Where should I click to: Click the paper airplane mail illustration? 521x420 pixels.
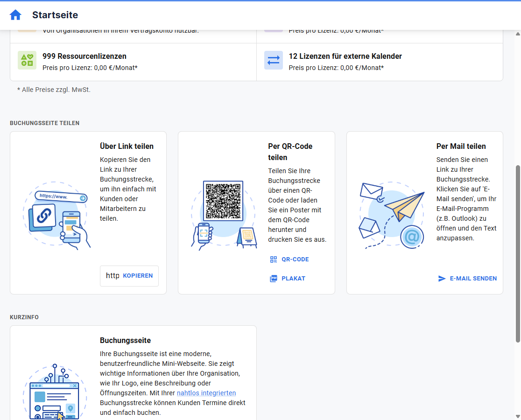[x=392, y=215]
